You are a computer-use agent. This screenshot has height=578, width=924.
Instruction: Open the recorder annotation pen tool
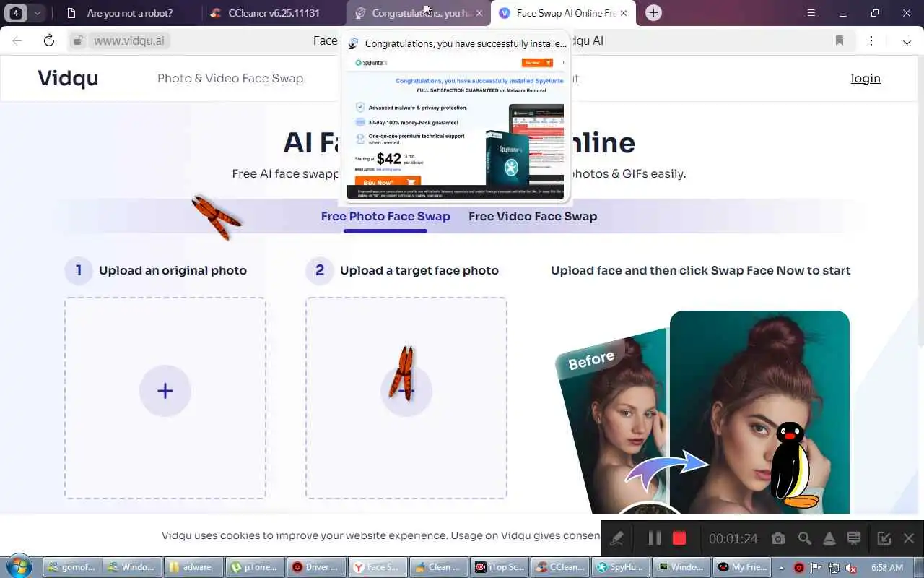pyautogui.click(x=616, y=538)
